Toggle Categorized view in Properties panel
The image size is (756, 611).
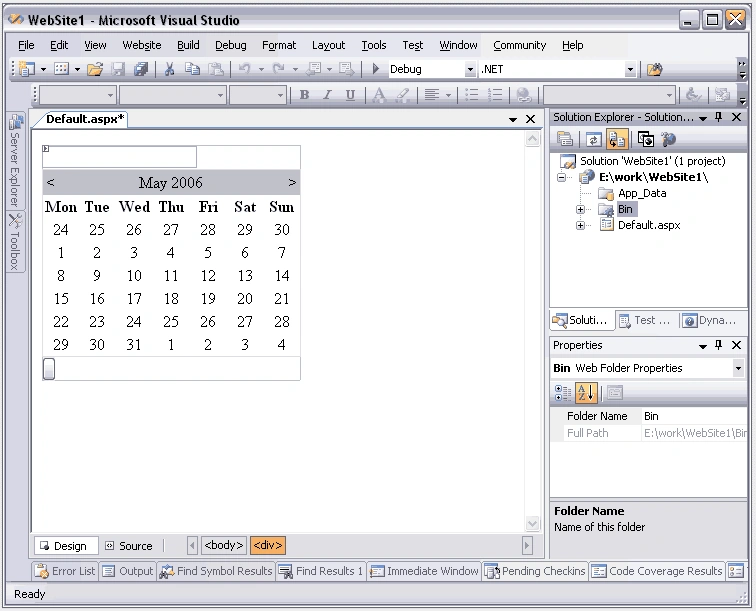(x=563, y=393)
